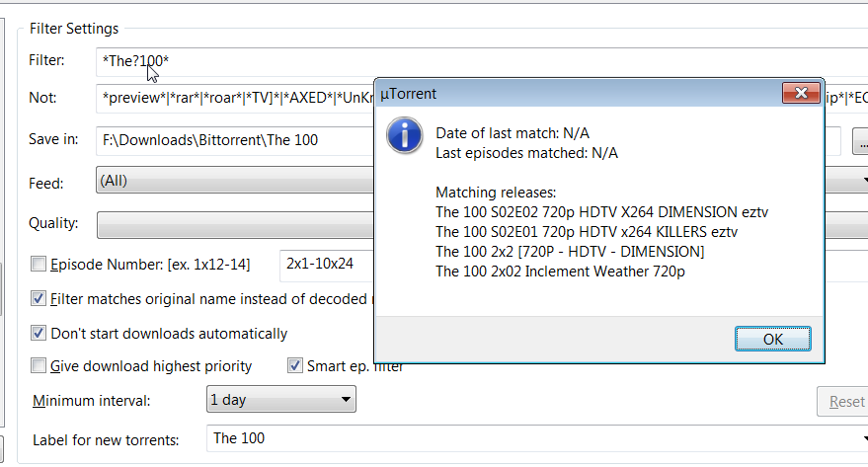Click release 'The 100 S02E02 720p HDTV X264 DIMENSION eztv'

pyautogui.click(x=601, y=212)
